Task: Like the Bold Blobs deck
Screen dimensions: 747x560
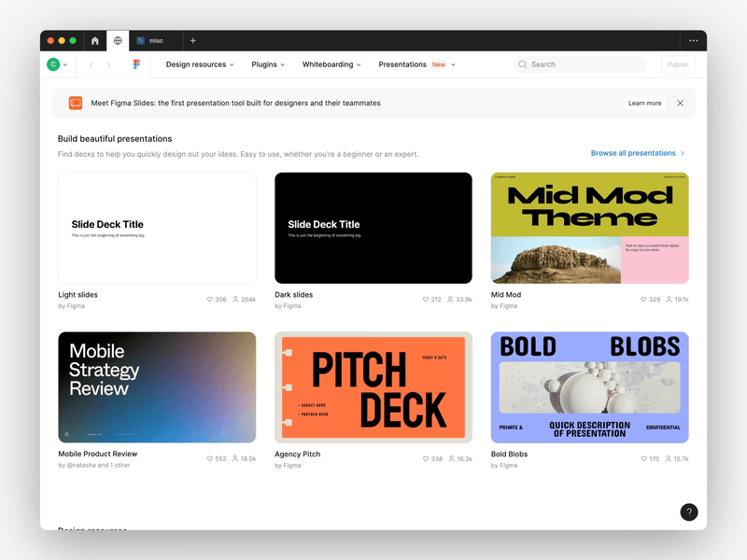Action: pos(644,458)
